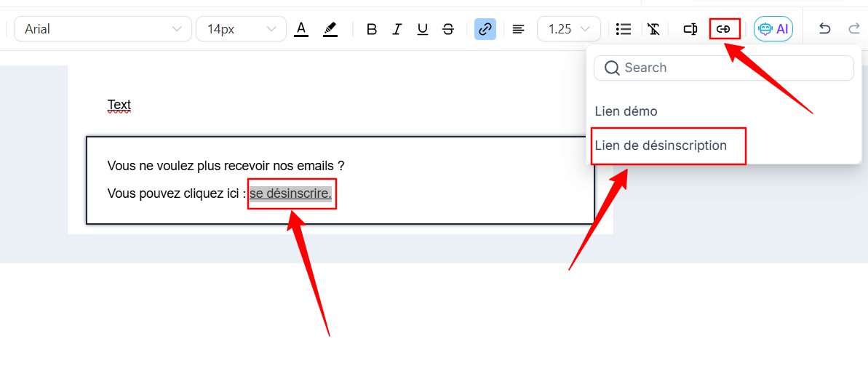Select 'Lien démo' from the list
Screen dimensions: 868x384
(x=626, y=111)
